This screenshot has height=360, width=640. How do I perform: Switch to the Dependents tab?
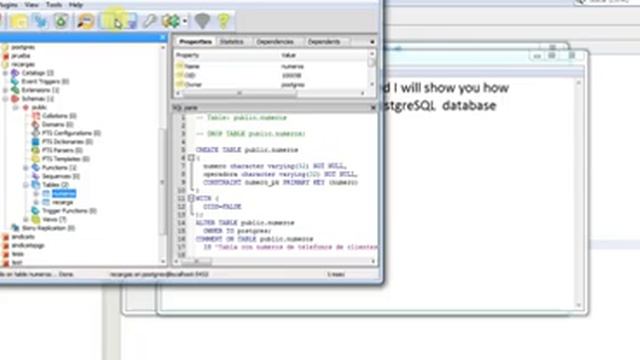pos(324,42)
